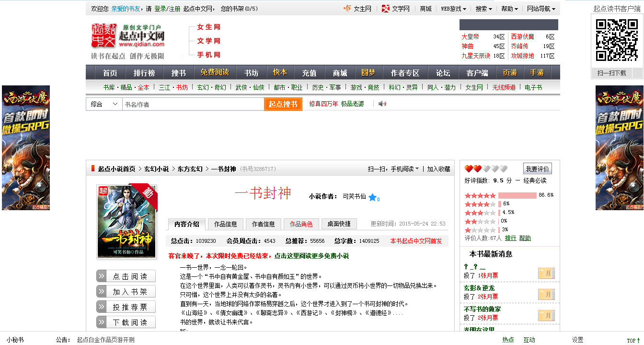Screen dimensions: 644x345
Task: Click 无线频道 in the sub navigation
Action: pos(504,87)
